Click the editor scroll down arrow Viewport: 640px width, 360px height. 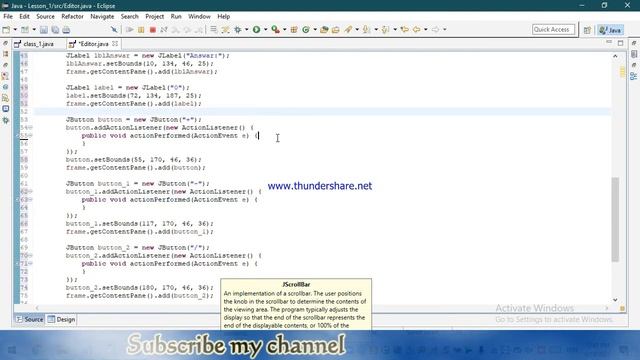(615, 300)
